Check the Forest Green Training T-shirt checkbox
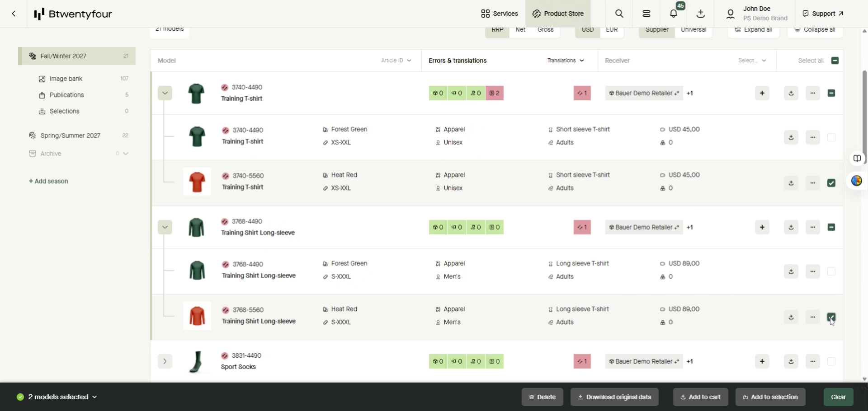 point(831,138)
